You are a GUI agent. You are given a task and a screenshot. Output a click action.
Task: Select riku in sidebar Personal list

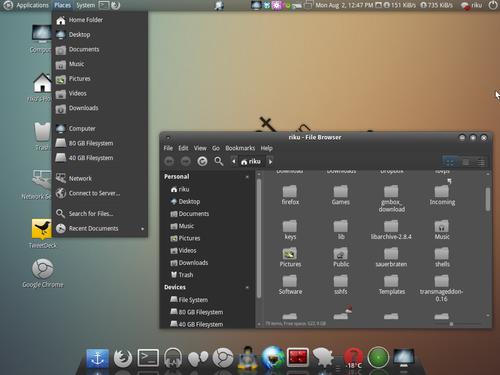tap(180, 189)
